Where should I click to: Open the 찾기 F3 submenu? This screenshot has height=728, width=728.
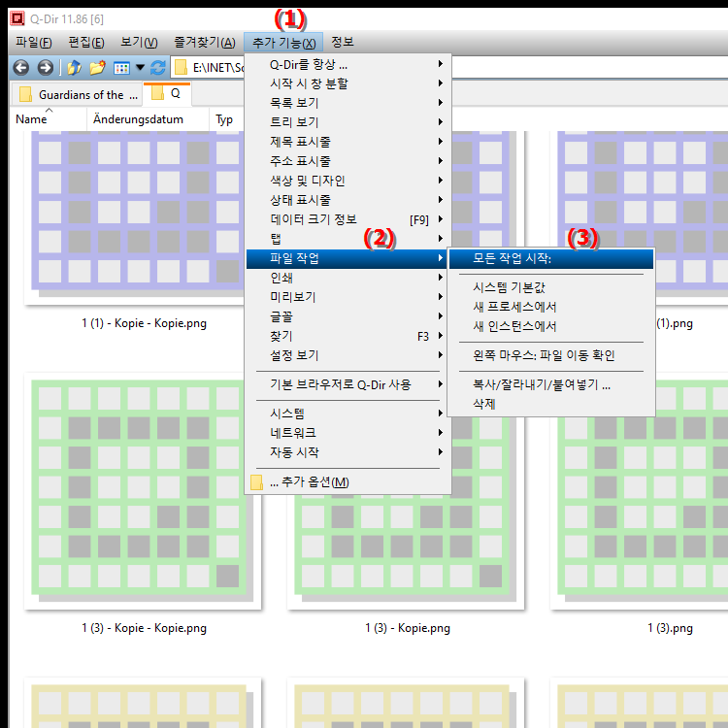pyautogui.click(x=347, y=336)
